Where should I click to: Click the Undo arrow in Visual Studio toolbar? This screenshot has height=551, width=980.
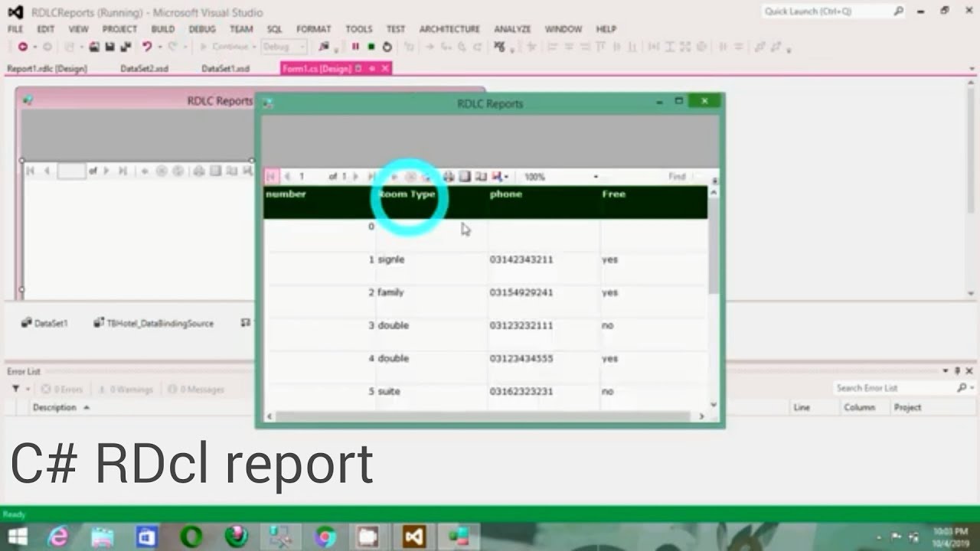[147, 47]
